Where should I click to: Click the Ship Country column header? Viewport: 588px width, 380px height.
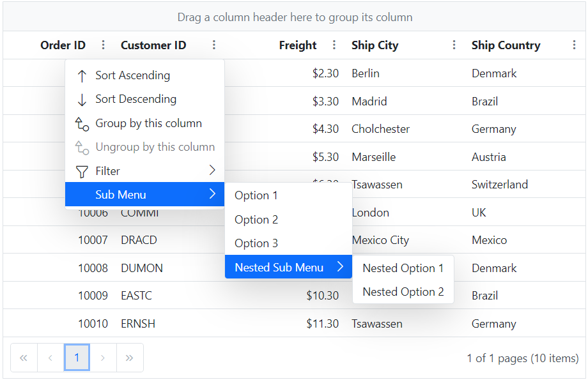click(506, 45)
